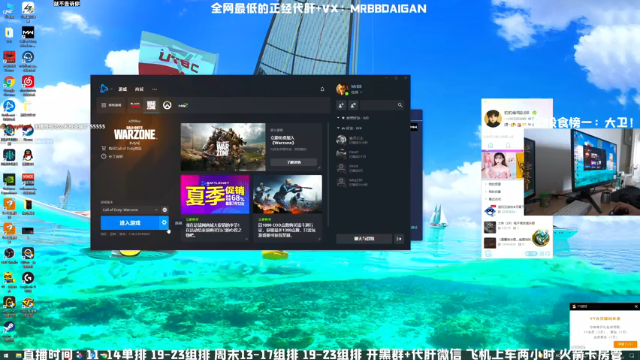Screen dimensions: 640x360
Task: Open the Modern Warfare desktop shortcut
Action: tap(28, 32)
